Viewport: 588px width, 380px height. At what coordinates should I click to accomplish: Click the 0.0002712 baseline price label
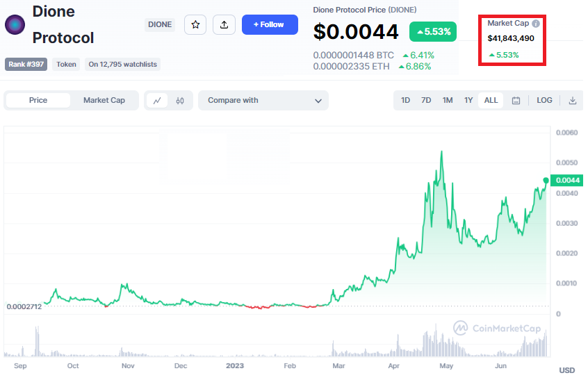24,307
